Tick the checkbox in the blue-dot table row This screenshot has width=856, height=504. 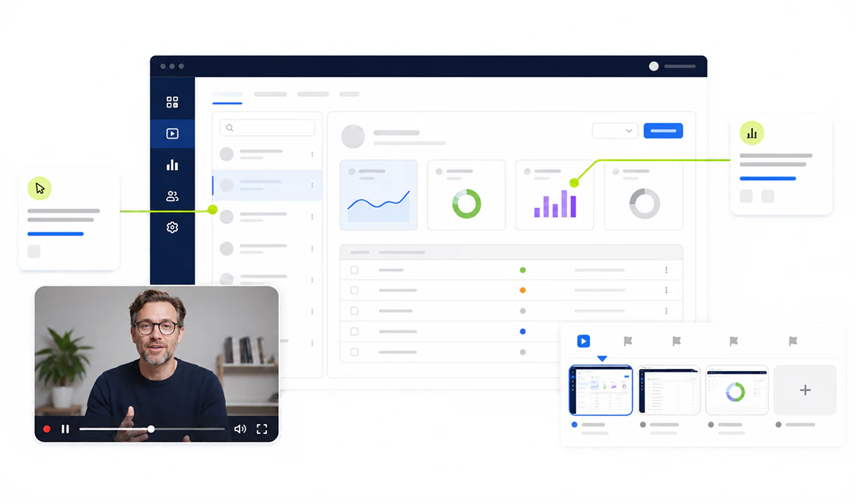(x=354, y=332)
